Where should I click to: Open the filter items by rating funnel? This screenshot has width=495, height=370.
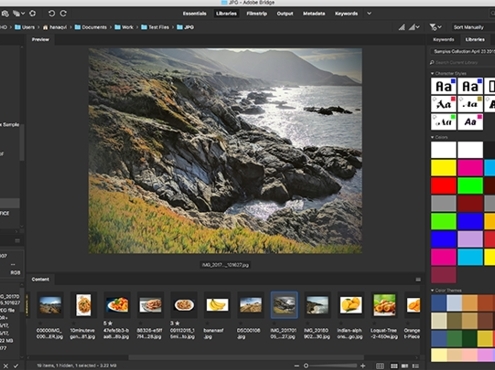click(x=435, y=27)
